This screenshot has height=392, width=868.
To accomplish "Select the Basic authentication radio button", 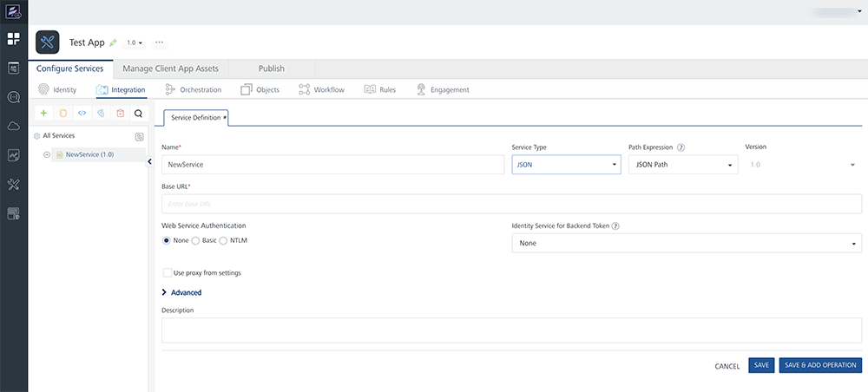I will (x=195, y=240).
